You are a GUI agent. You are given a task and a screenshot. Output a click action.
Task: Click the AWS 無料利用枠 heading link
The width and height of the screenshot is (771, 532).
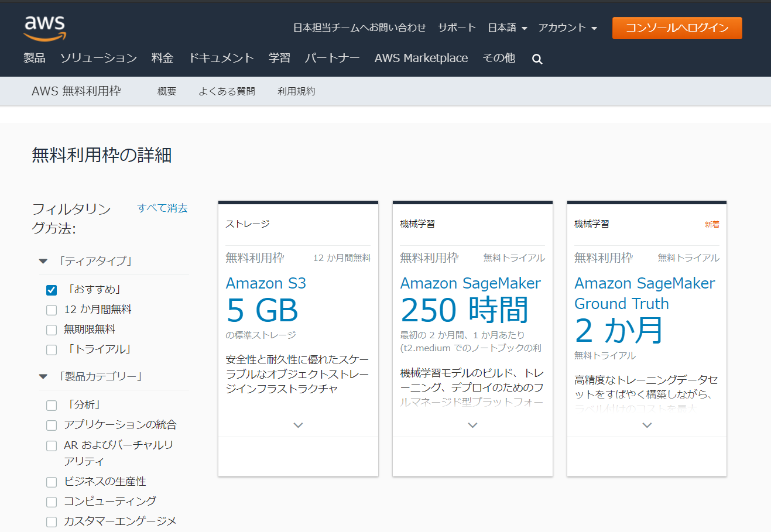[x=76, y=91]
